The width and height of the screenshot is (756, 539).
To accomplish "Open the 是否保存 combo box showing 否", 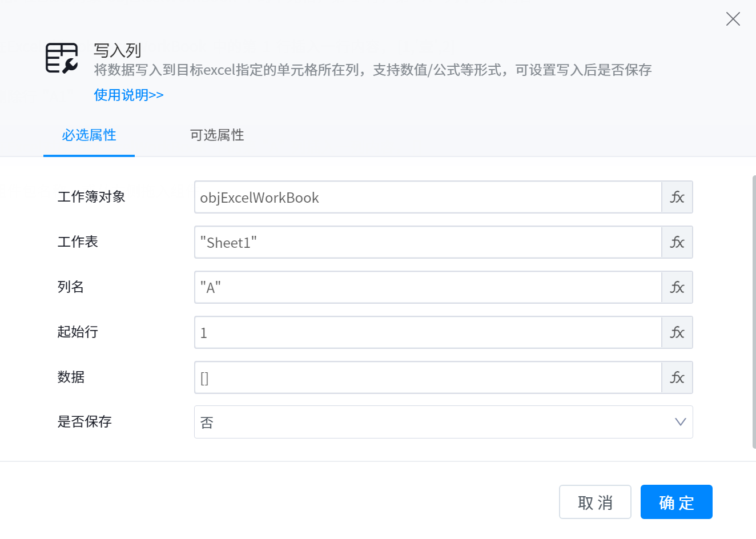I will point(434,423).
